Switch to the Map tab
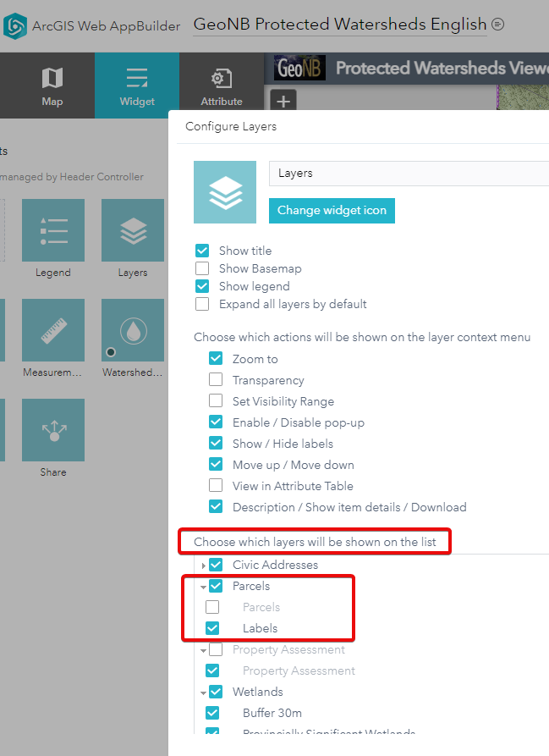This screenshot has height=756, width=549. click(52, 86)
